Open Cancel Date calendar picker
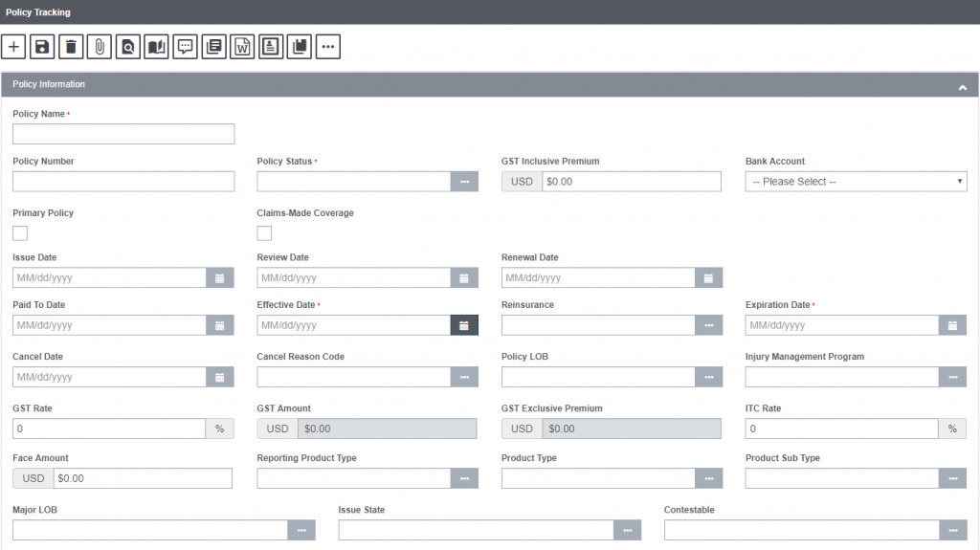The image size is (980, 550). click(220, 378)
